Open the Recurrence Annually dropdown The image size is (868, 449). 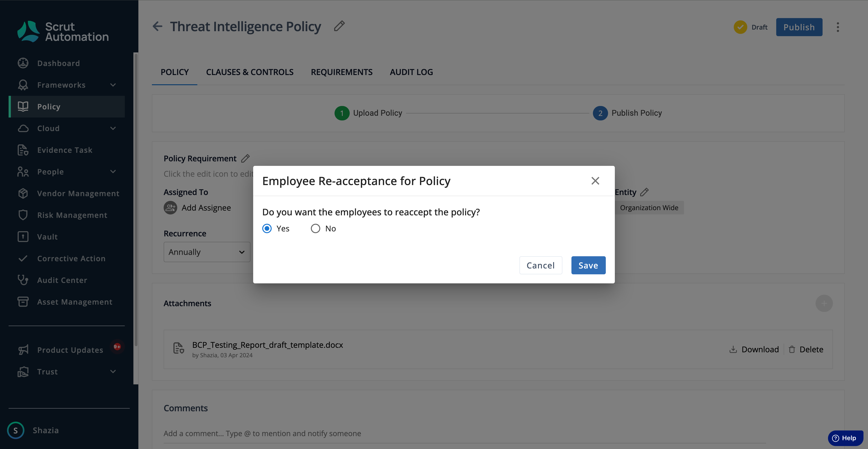click(207, 252)
